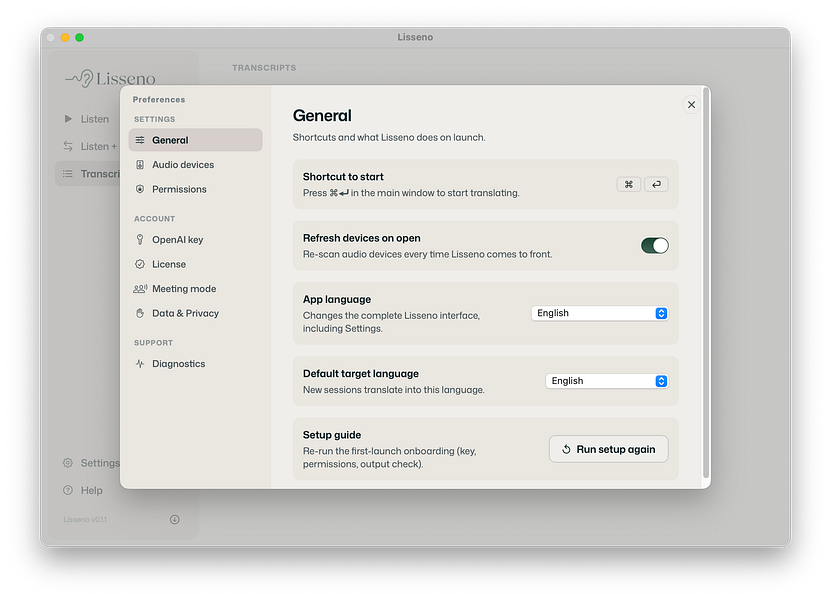Toggle Refresh devices on open switch

[x=655, y=245]
